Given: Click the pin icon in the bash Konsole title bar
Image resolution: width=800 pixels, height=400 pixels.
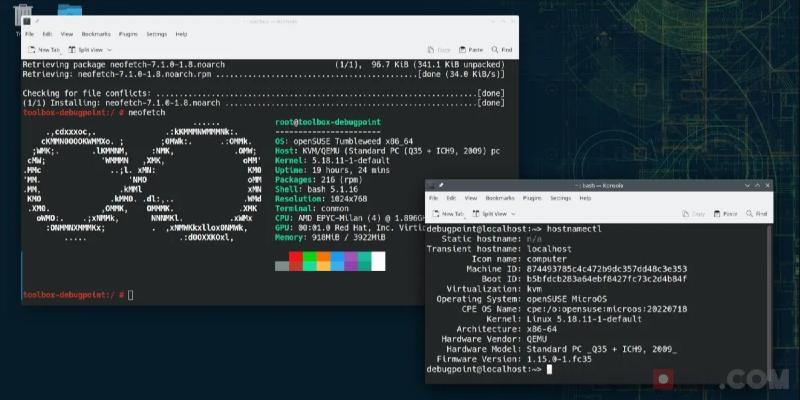Looking at the screenshot, I should [441, 185].
